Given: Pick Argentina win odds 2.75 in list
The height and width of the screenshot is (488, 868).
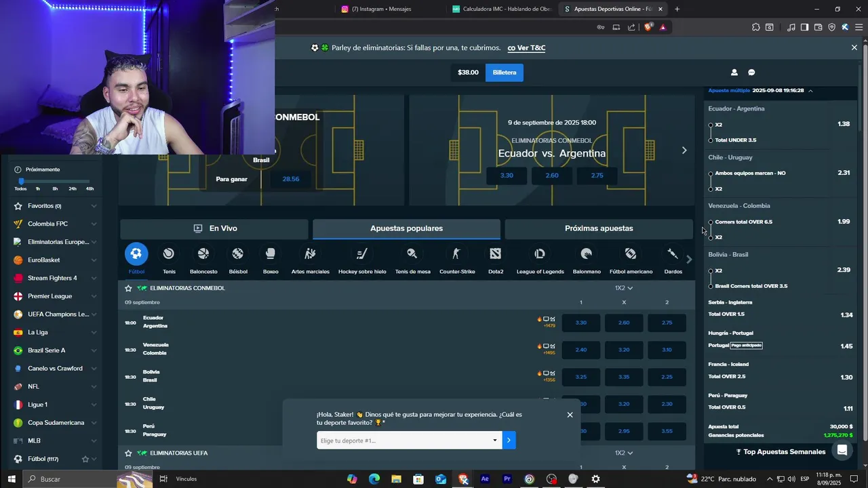Looking at the screenshot, I should 667,323.
